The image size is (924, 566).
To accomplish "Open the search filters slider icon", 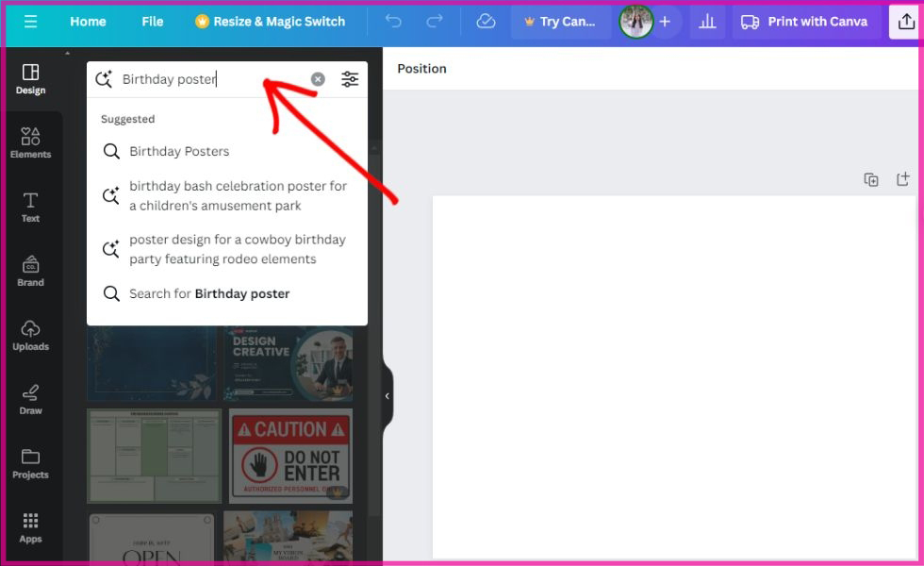I will pyautogui.click(x=350, y=79).
